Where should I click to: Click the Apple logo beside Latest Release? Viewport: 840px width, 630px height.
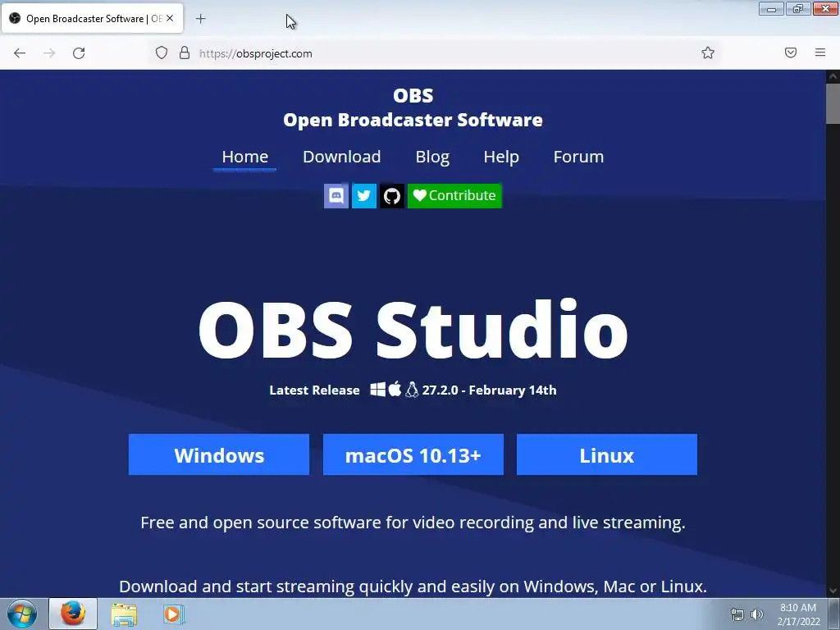[395, 389]
